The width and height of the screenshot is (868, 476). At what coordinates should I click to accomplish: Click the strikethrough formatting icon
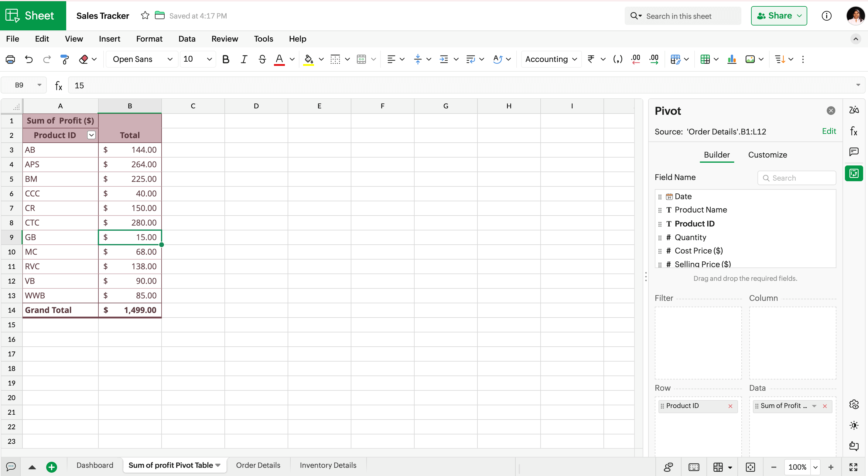[x=262, y=59]
